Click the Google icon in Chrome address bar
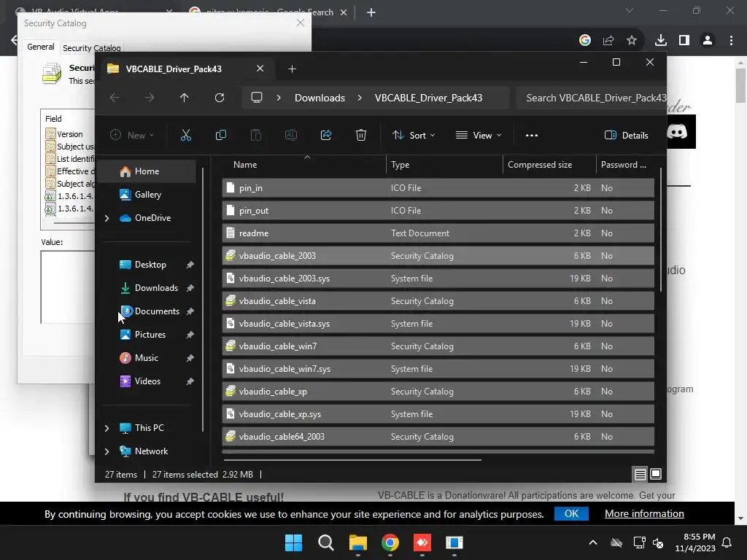Viewport: 747px width, 560px height. 585,41
